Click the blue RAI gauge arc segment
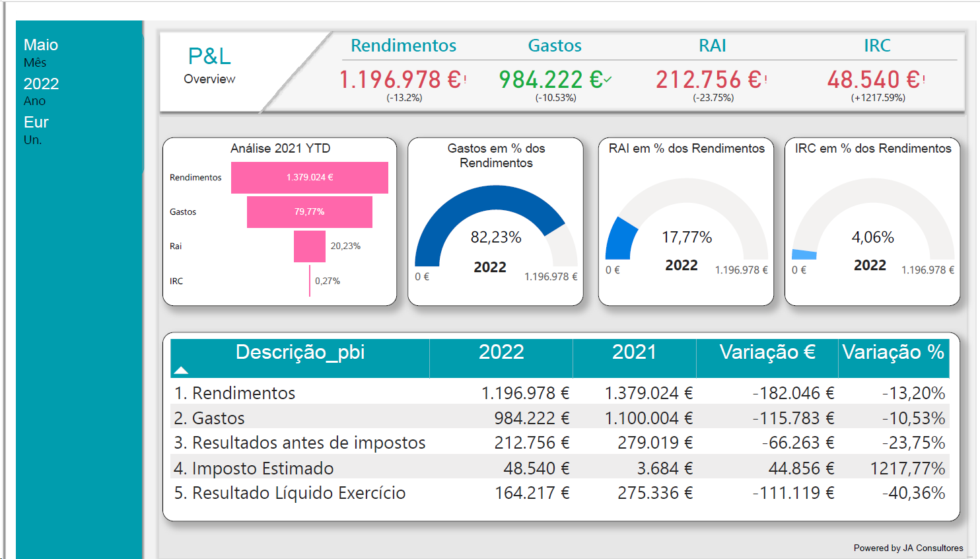980x559 pixels. click(x=619, y=239)
